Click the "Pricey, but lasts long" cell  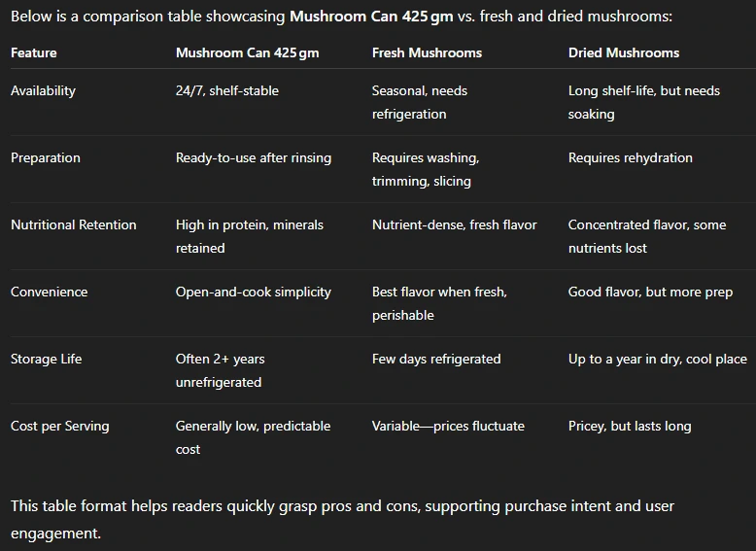point(630,426)
